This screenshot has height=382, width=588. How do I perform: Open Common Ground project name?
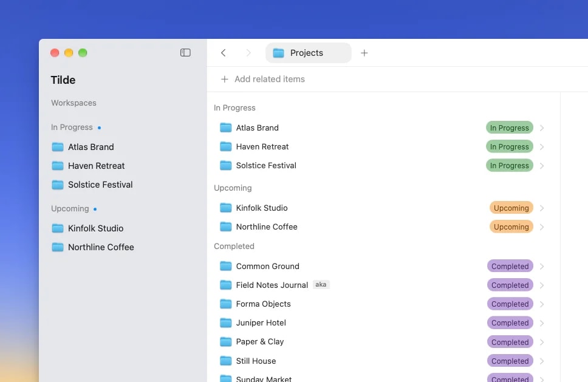[x=267, y=266]
